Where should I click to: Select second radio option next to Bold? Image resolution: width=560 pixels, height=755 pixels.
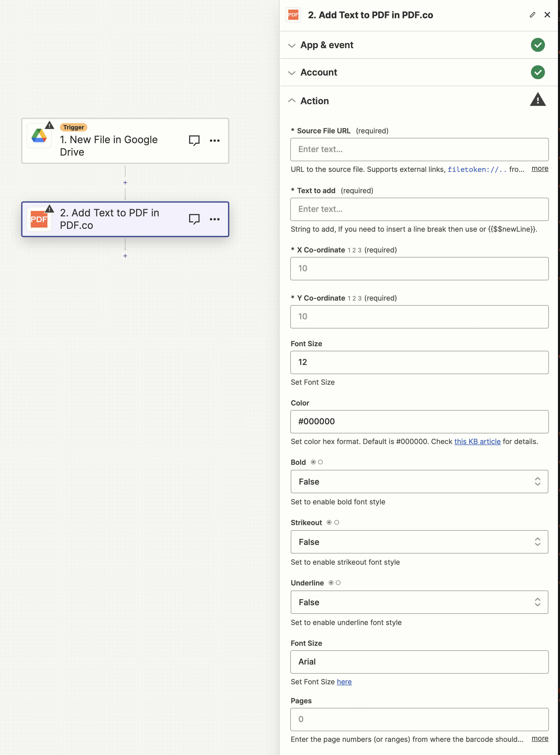pyautogui.click(x=320, y=462)
